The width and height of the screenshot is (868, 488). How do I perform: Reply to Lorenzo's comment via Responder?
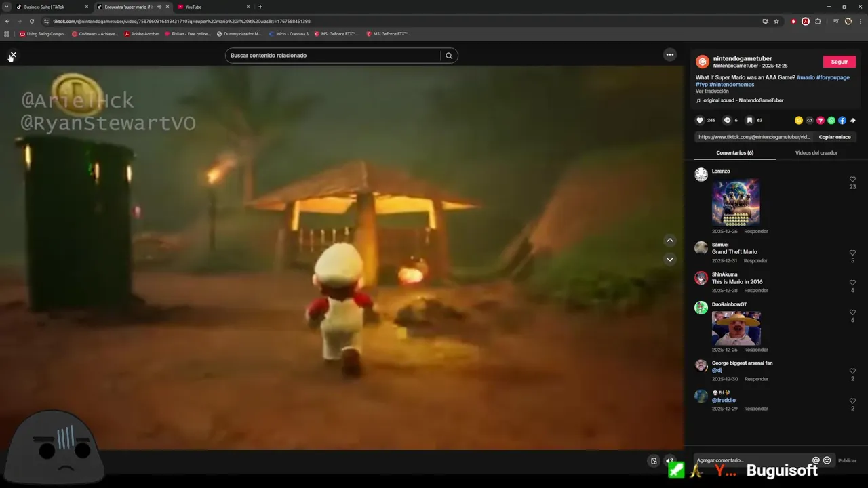[x=755, y=231]
